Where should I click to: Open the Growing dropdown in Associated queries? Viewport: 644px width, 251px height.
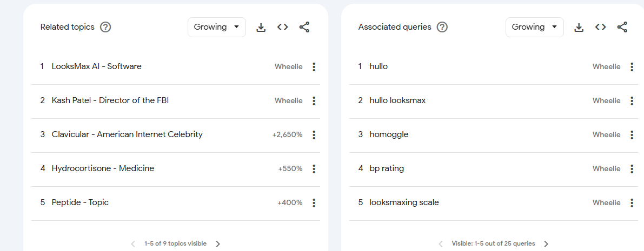click(535, 27)
